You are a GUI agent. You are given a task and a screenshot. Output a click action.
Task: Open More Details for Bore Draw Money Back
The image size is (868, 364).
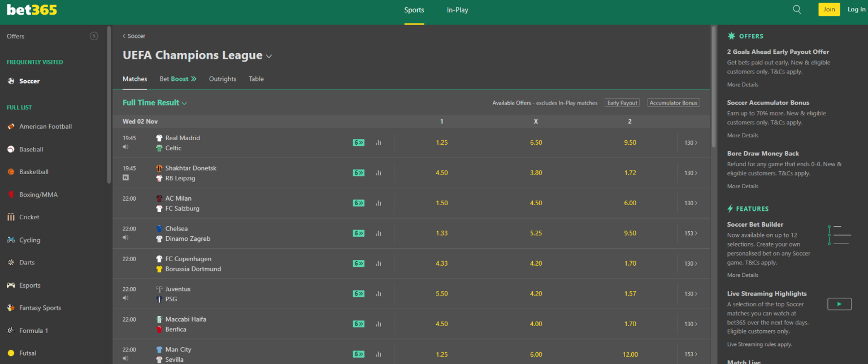pyautogui.click(x=742, y=186)
